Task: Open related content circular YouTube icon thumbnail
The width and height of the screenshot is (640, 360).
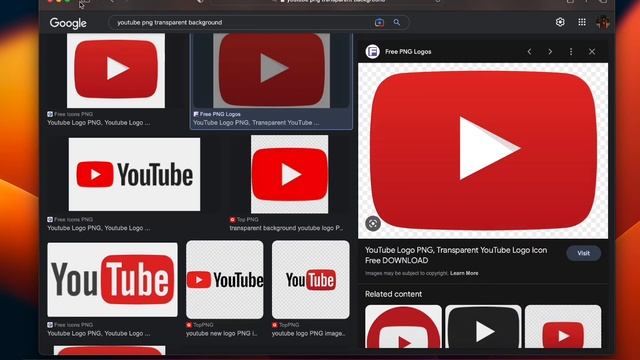Action: click(403, 327)
